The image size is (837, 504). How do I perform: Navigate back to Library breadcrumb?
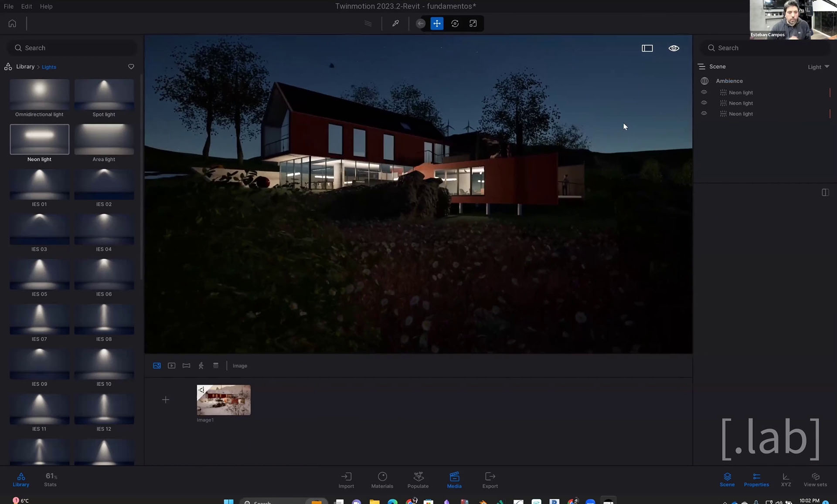click(25, 67)
